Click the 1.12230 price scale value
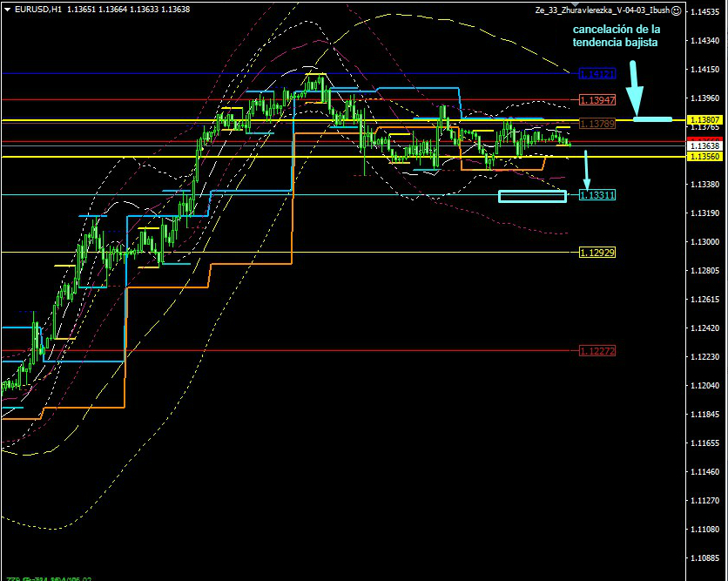 tap(705, 356)
